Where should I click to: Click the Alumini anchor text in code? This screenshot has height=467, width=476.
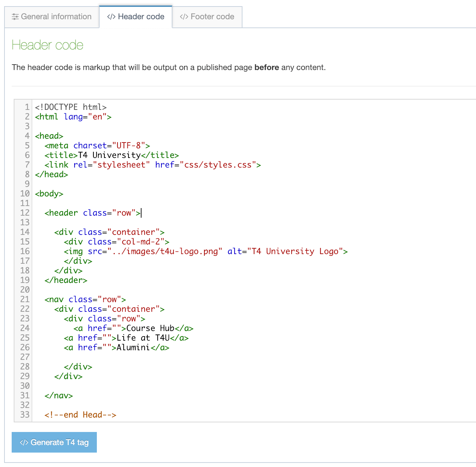[133, 348]
